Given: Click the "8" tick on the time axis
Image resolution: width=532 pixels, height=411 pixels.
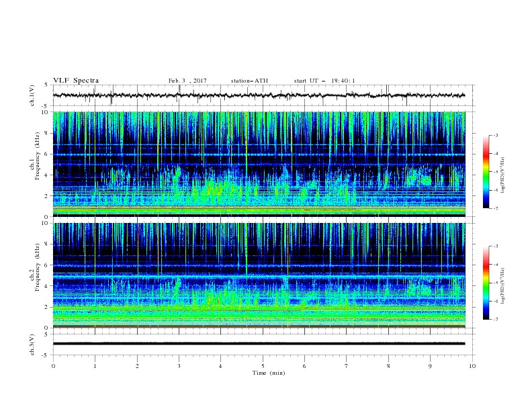Looking at the screenshot, I should pyautogui.click(x=388, y=366).
